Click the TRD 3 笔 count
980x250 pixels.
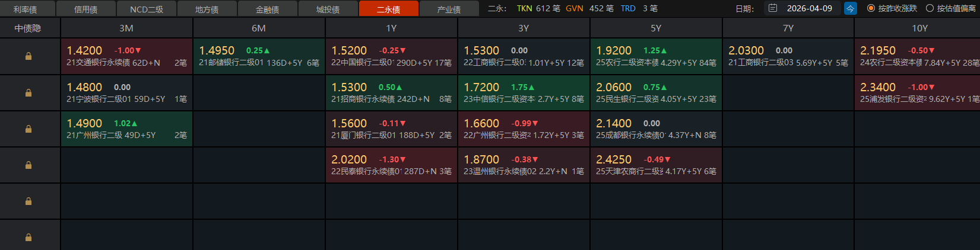pos(639,8)
